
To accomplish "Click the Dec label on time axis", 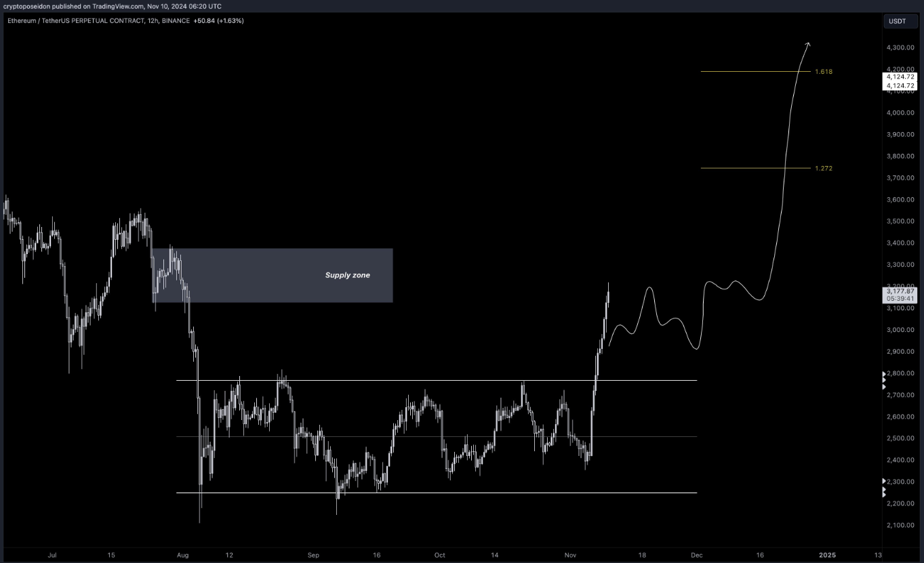I will pos(698,555).
